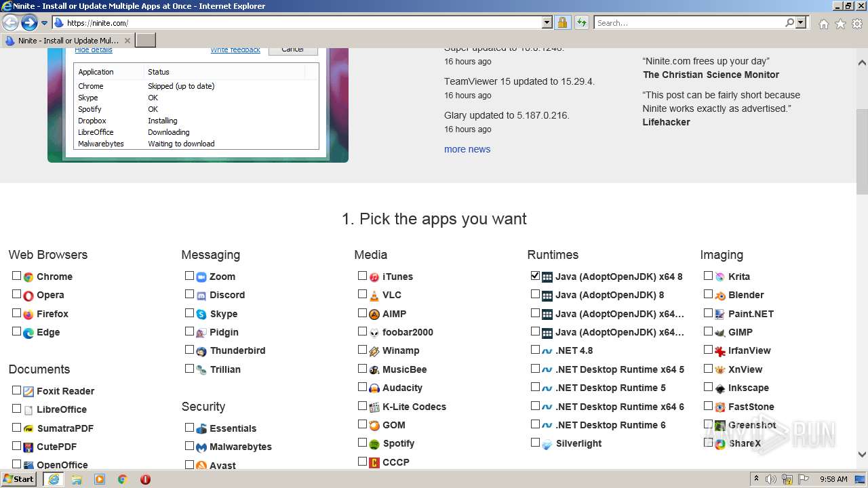Open the search provider dropdown arrow
This screenshot has width=868, height=488.
(x=801, y=22)
